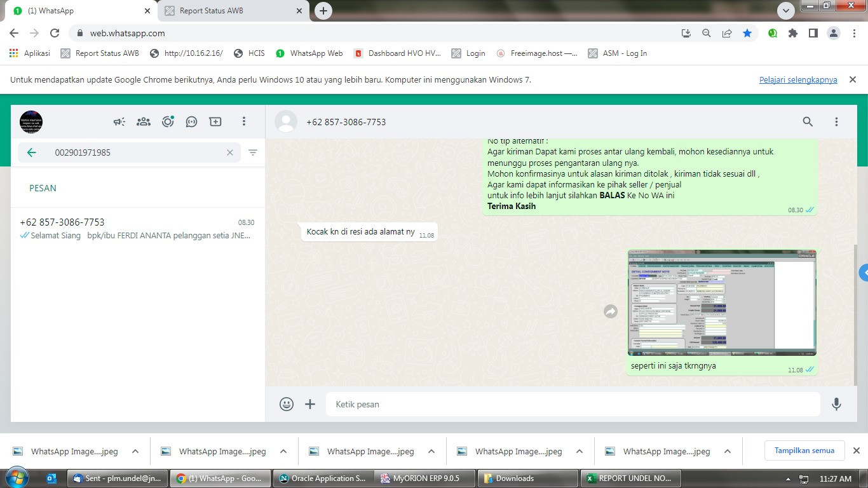Open contact avatar in chat header

286,121
